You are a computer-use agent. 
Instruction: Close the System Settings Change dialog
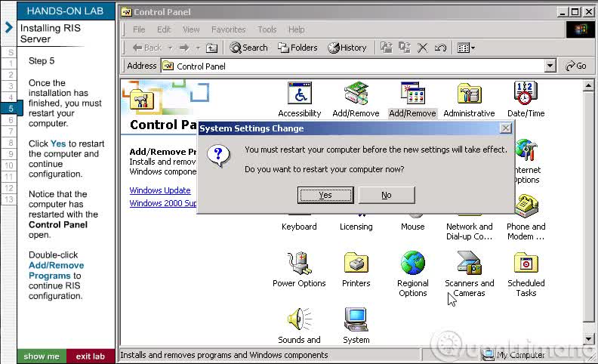[505, 128]
